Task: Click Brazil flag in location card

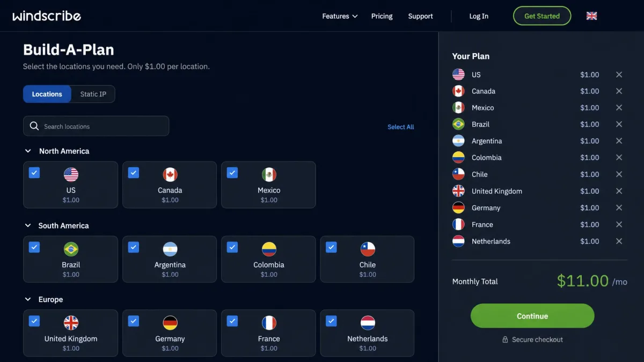Action: 71,249
